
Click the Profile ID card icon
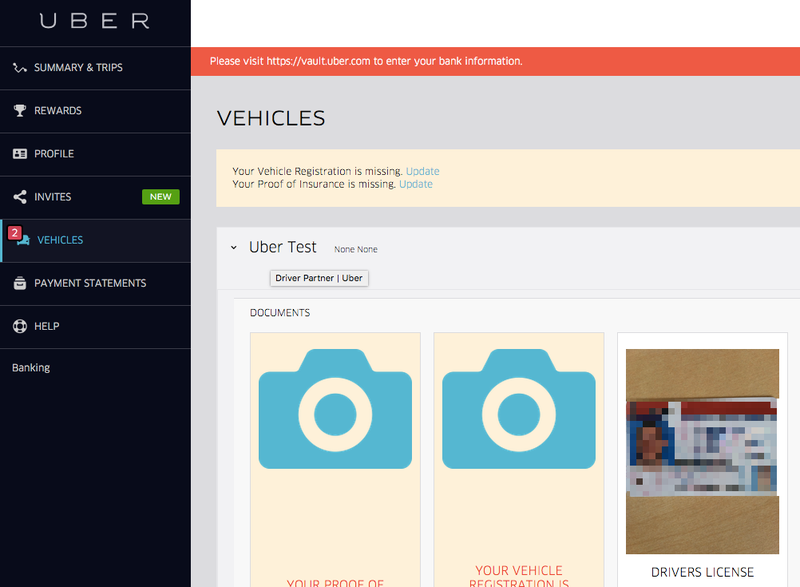click(x=20, y=154)
